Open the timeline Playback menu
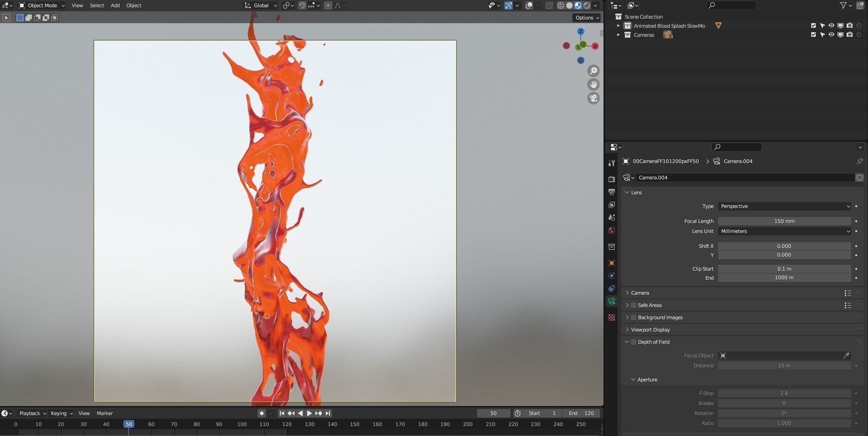Image resolution: width=868 pixels, height=436 pixels. pyautogui.click(x=32, y=413)
